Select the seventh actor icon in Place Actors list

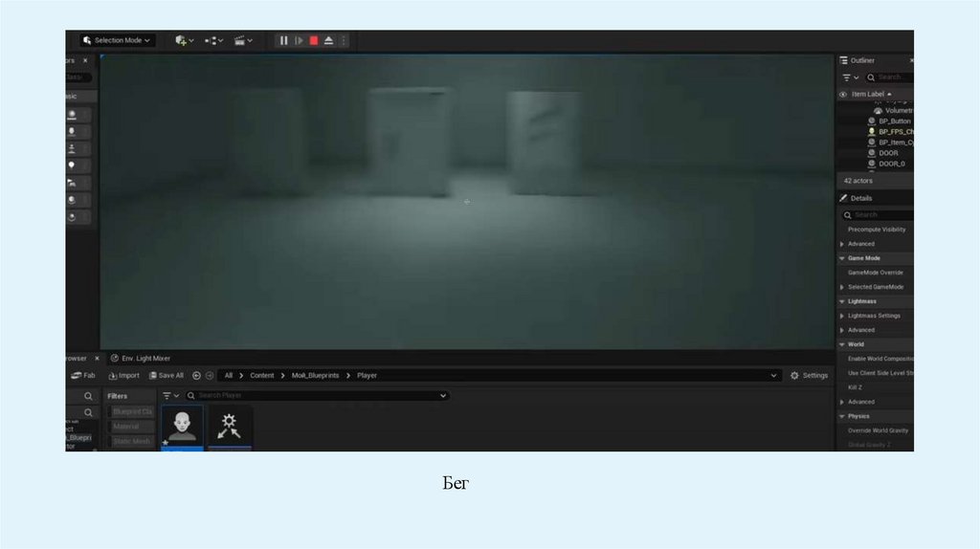tap(72, 217)
